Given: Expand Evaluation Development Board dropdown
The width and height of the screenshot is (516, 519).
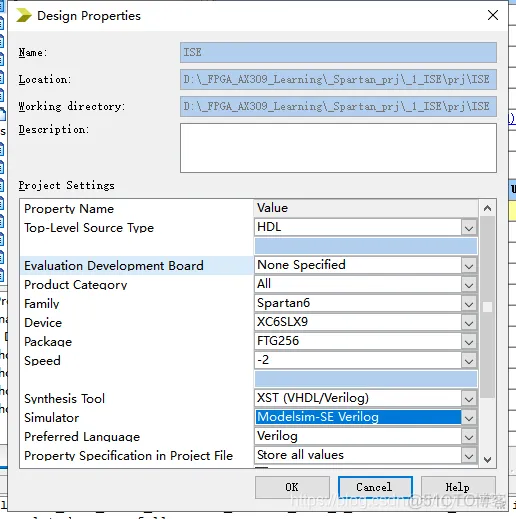Looking at the screenshot, I should click(x=469, y=266).
